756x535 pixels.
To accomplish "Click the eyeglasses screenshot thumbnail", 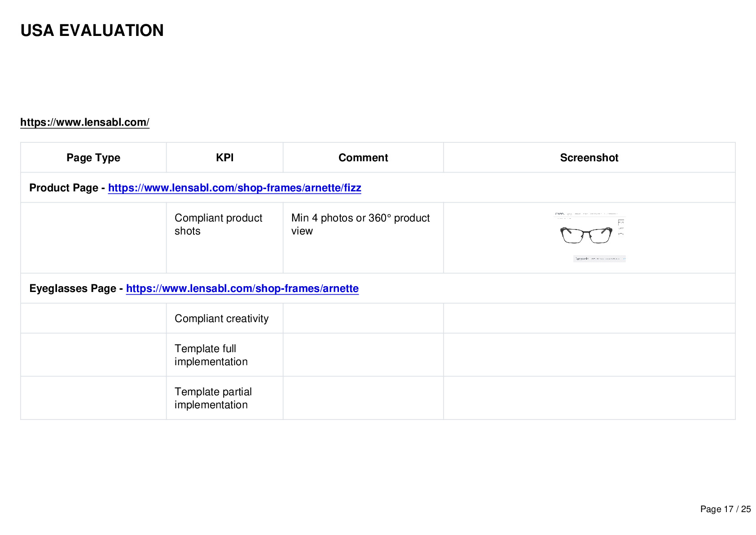I will pos(589,237).
